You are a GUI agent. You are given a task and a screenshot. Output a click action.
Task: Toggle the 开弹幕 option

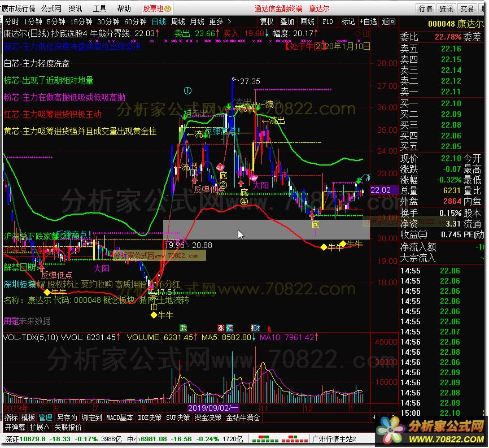tap(15, 427)
